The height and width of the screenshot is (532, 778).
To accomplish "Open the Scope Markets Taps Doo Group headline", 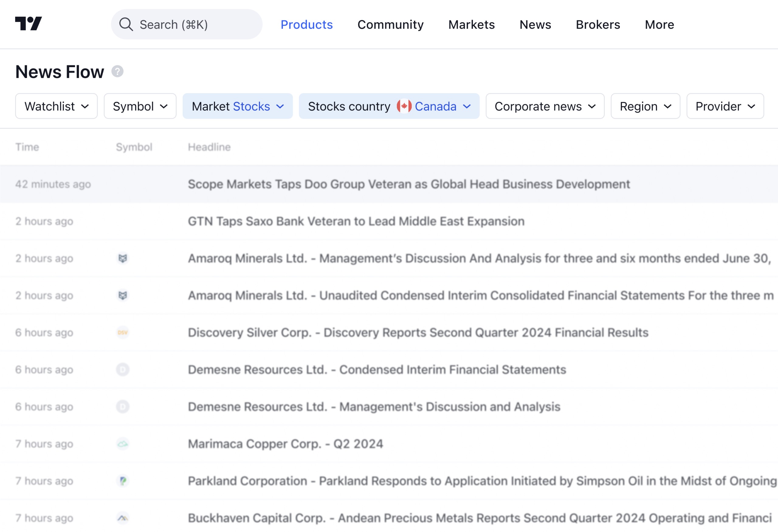I will (x=408, y=184).
